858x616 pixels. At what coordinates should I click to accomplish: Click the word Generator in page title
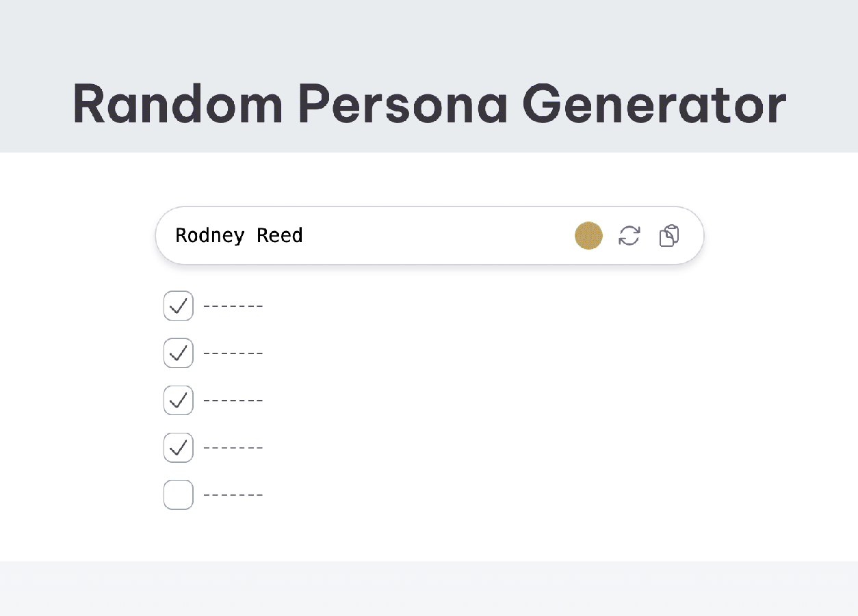coord(654,104)
